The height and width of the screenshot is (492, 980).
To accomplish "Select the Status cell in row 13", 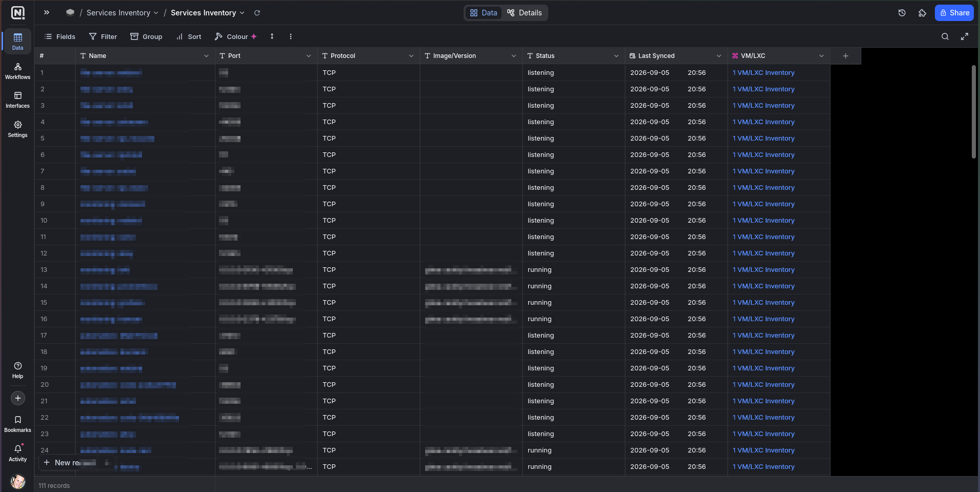I will (574, 270).
